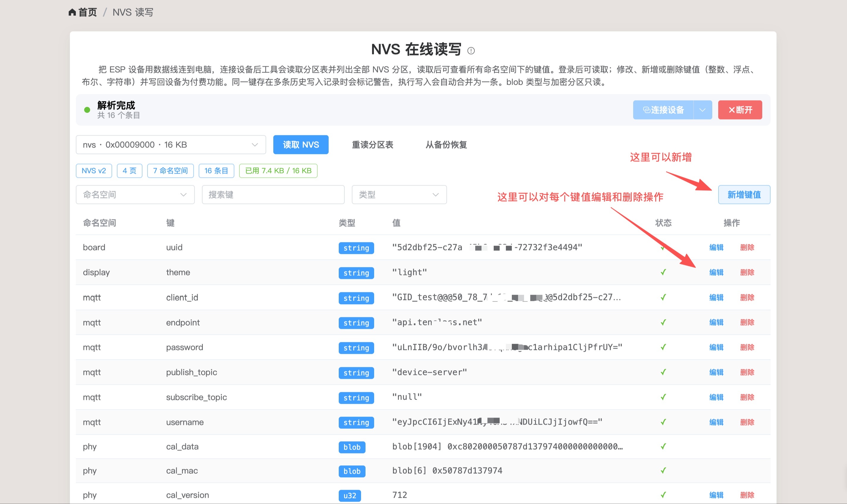Open the info icon beside NVS 在线读写 title
Viewport: 847px width, 504px height.
coord(471,51)
